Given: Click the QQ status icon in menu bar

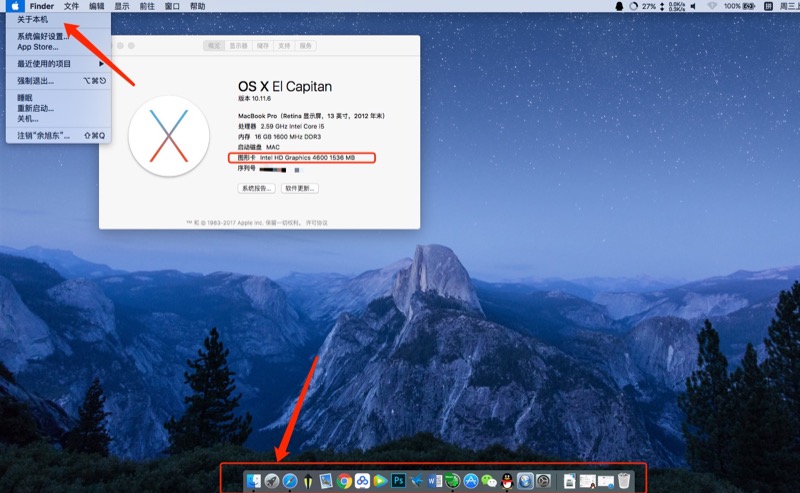Looking at the screenshot, I should click(x=619, y=6).
